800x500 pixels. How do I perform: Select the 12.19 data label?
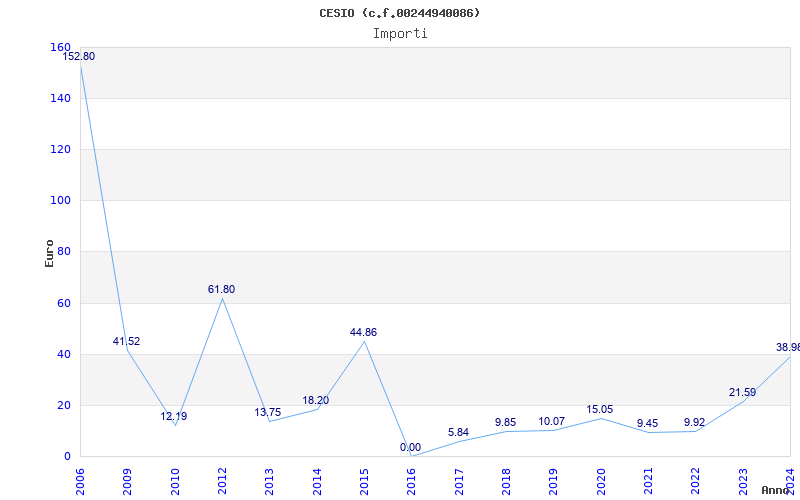pos(173,416)
